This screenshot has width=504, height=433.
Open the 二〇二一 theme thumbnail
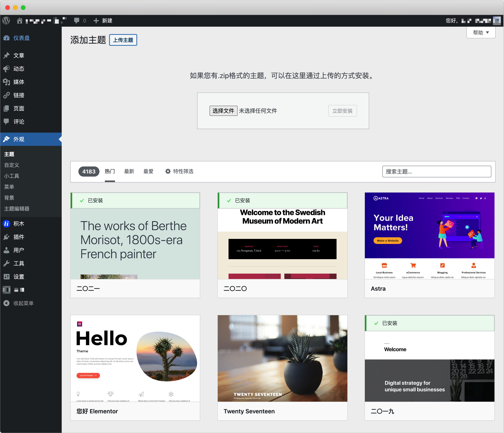tap(135, 236)
